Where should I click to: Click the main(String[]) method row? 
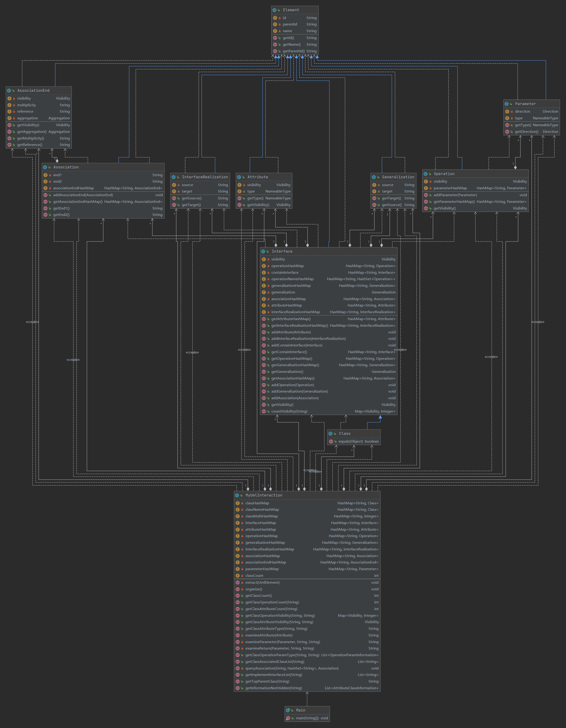point(307,718)
